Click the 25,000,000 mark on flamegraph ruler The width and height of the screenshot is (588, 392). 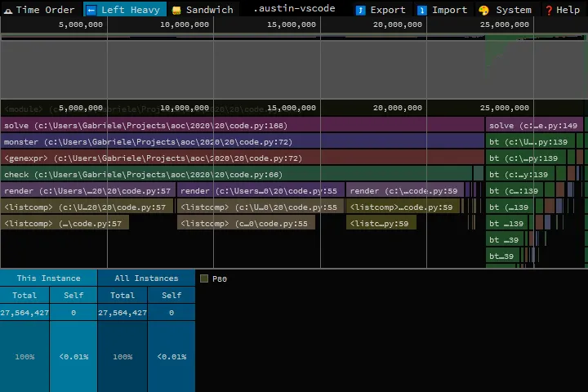(505, 108)
